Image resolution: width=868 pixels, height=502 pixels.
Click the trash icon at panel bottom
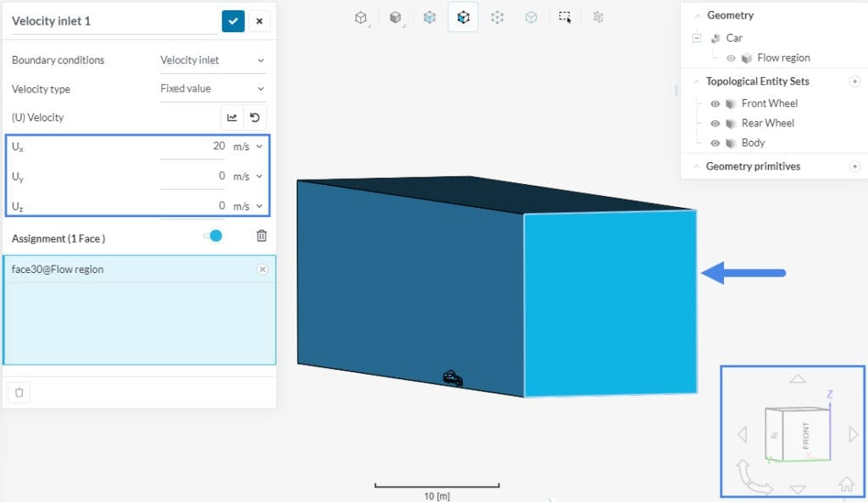pos(20,392)
